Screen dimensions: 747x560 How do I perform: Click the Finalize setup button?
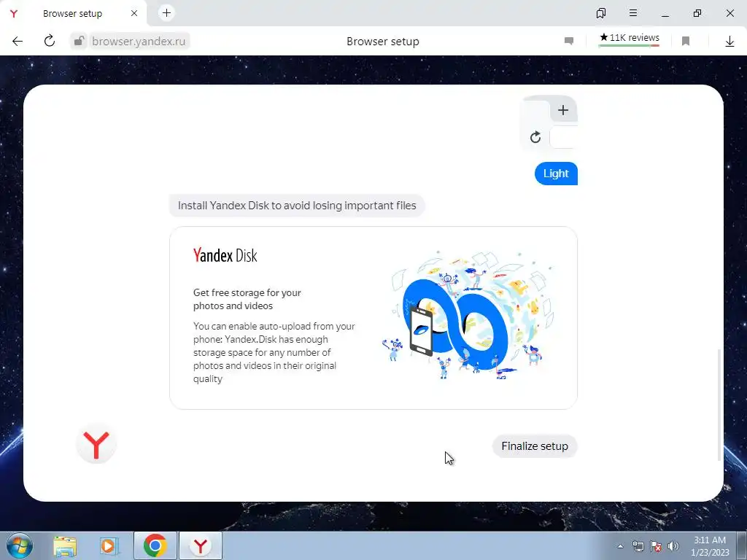coord(535,446)
